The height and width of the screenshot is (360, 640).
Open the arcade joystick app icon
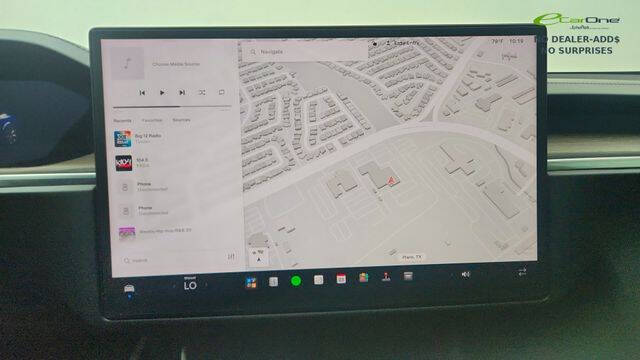click(386, 277)
